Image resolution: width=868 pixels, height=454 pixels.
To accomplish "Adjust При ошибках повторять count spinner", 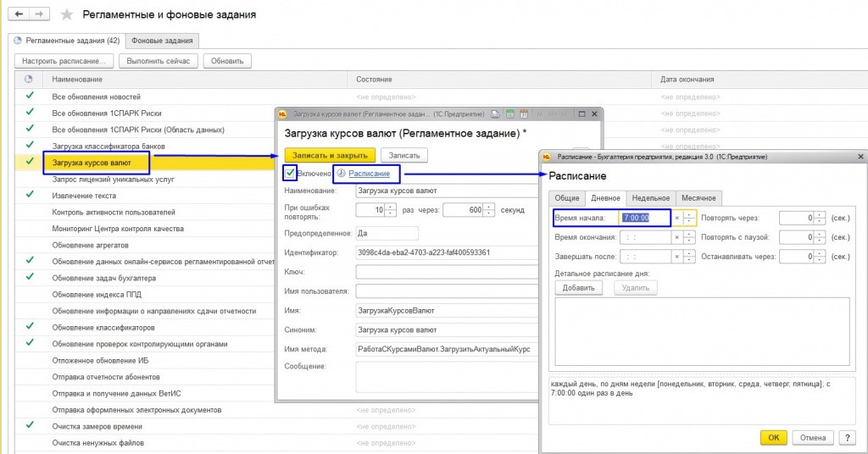I will point(390,211).
